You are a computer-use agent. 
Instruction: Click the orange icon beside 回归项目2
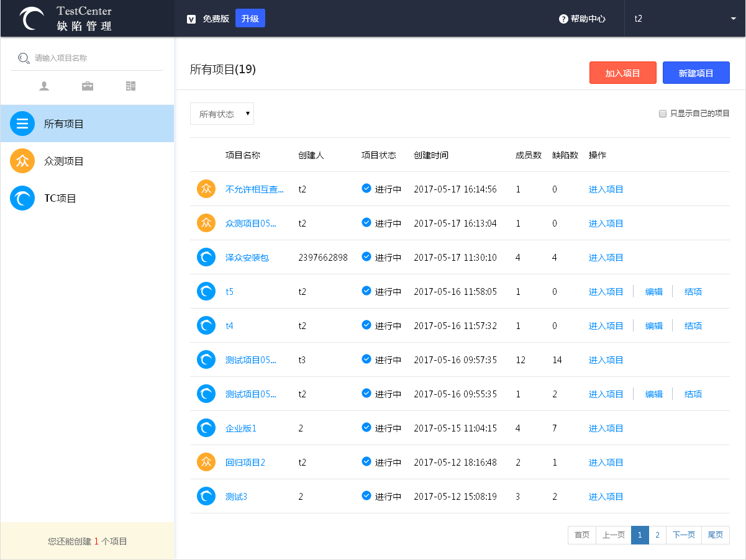point(206,463)
